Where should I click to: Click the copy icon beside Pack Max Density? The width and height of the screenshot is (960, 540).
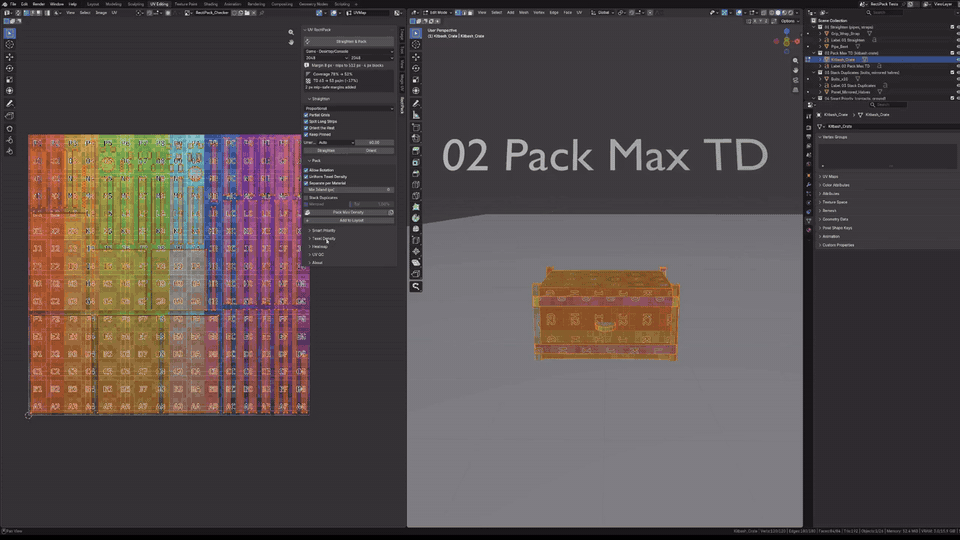391,212
